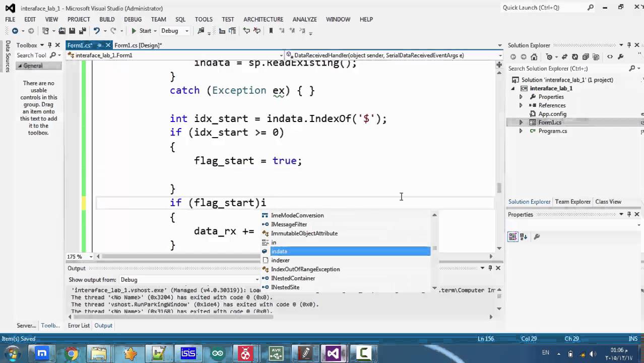Click the Pending Changes Filter clock icon
The width and height of the screenshot is (644, 363).
point(549,57)
